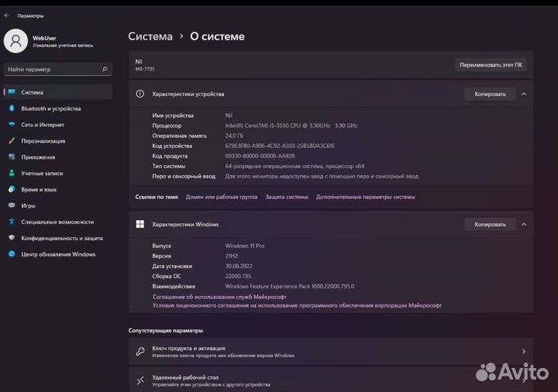Click the search magnifier icon
This screenshot has height=392, width=558.
click(x=105, y=69)
